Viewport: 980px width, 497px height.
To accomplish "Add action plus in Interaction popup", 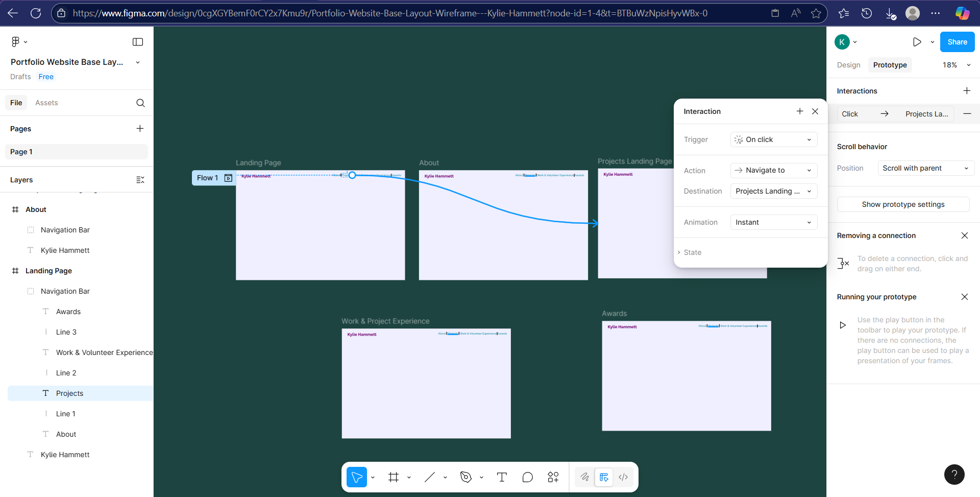I will point(800,111).
